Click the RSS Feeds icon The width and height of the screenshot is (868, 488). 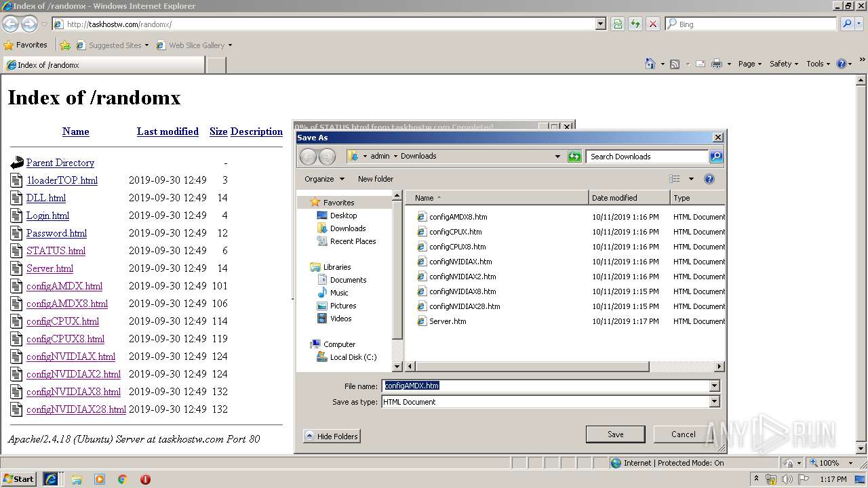point(674,64)
